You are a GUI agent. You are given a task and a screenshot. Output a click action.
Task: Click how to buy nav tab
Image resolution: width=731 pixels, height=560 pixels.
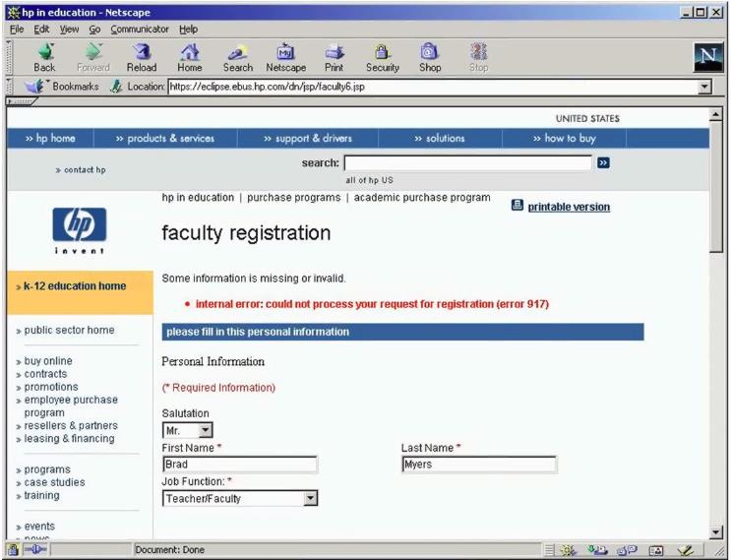click(564, 138)
